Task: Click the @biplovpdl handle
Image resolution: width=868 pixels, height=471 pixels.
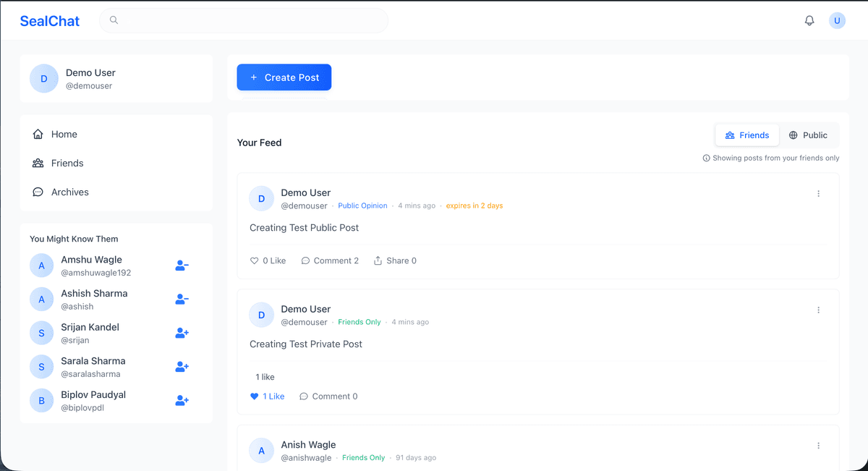Action: (82, 408)
